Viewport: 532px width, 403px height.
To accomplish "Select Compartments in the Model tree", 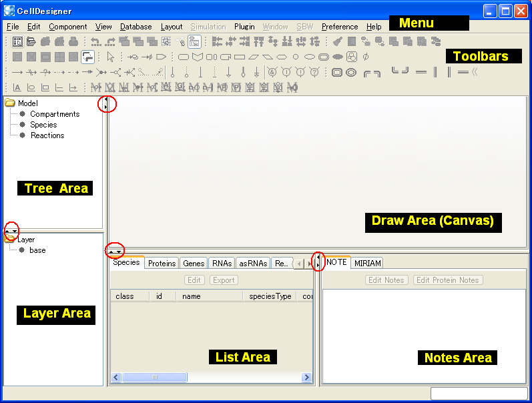I will coord(55,114).
